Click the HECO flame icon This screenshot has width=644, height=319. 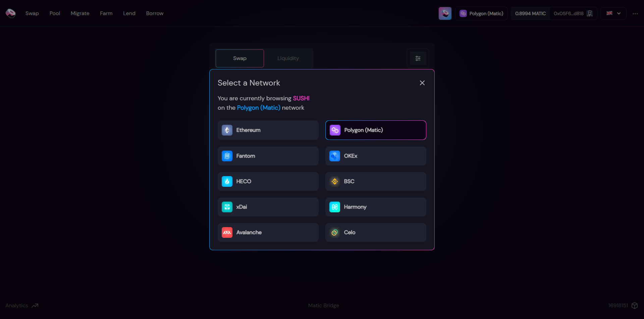point(227,181)
